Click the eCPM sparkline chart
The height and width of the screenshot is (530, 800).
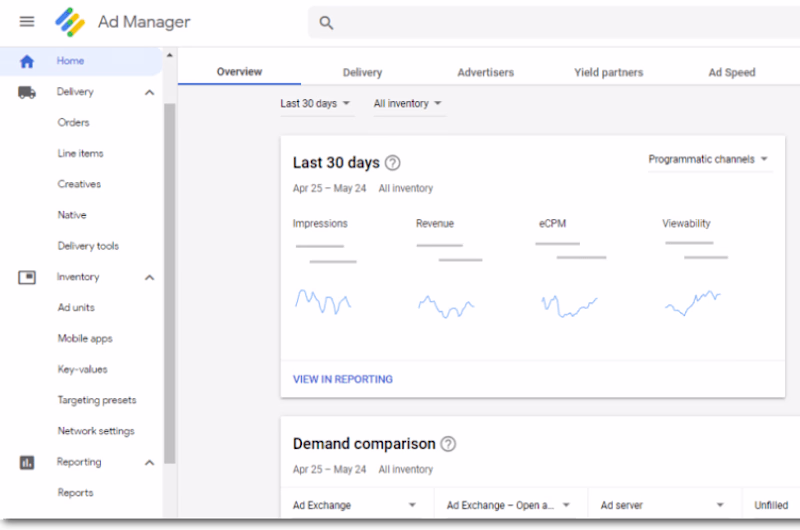(x=569, y=306)
